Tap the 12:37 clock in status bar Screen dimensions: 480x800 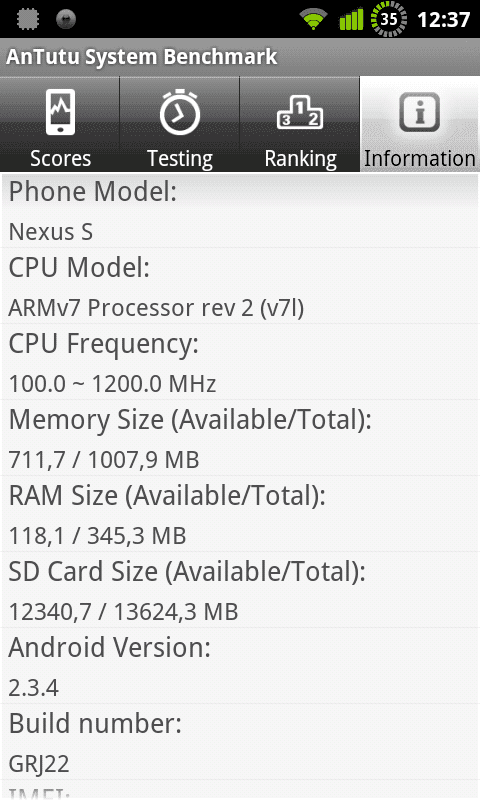pyautogui.click(x=443, y=20)
